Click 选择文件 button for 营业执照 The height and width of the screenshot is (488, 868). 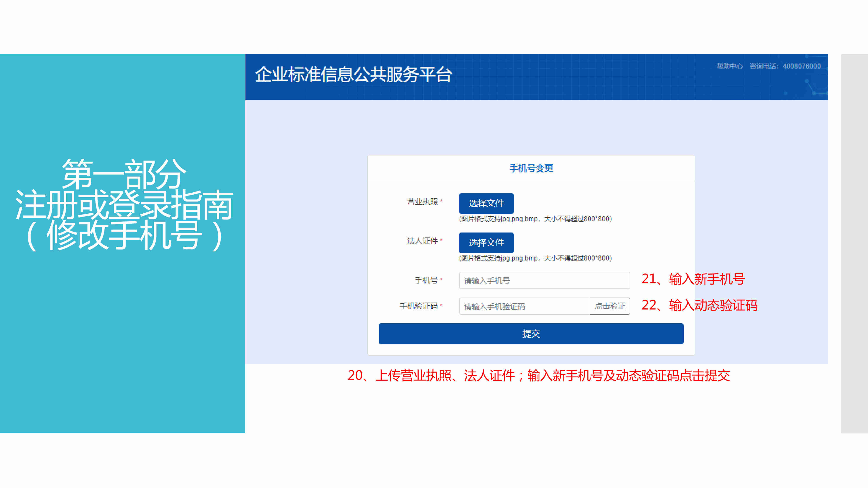click(x=486, y=203)
